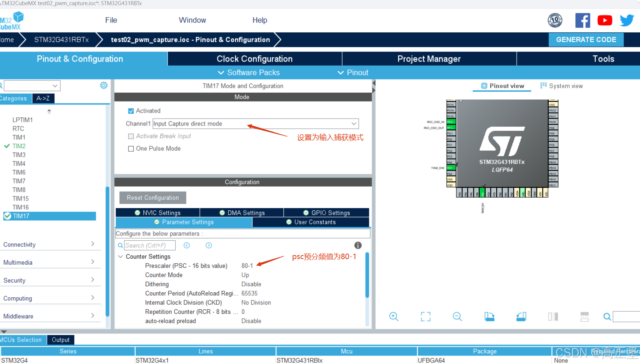The image size is (640, 364).
Task: Open the User Constants tab
Action: click(311, 222)
